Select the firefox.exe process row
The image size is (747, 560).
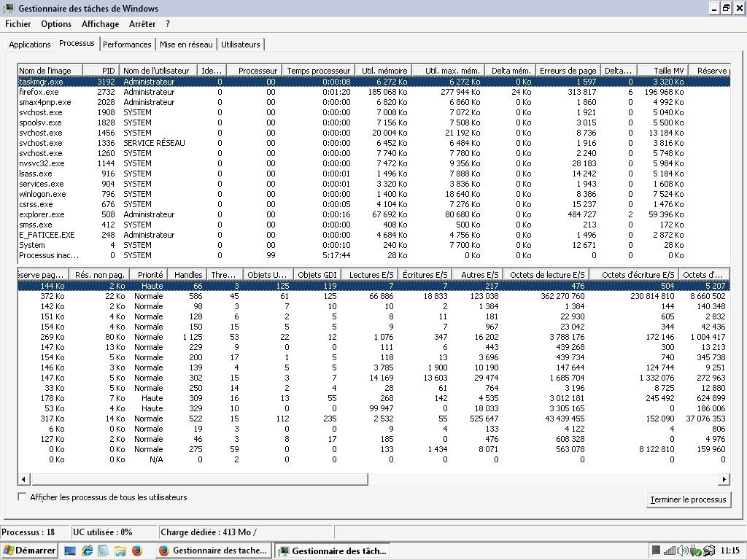click(x=374, y=92)
